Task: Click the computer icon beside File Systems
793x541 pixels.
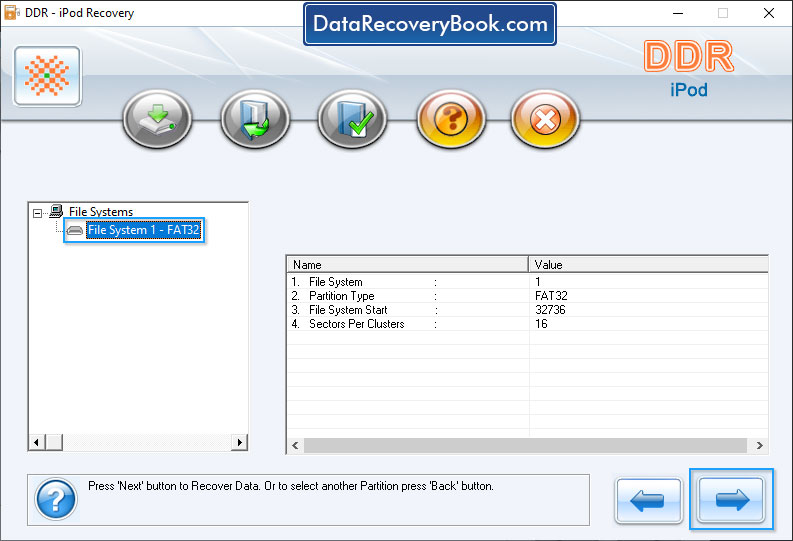Action: (x=56, y=211)
